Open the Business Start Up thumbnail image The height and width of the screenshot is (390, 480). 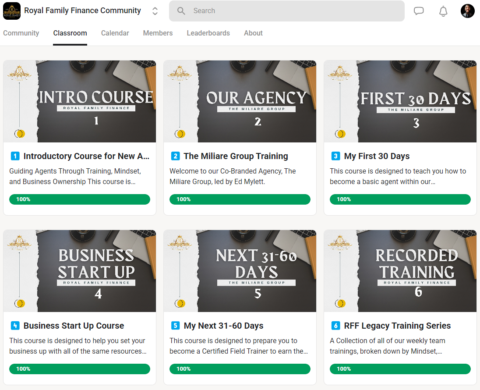point(80,271)
